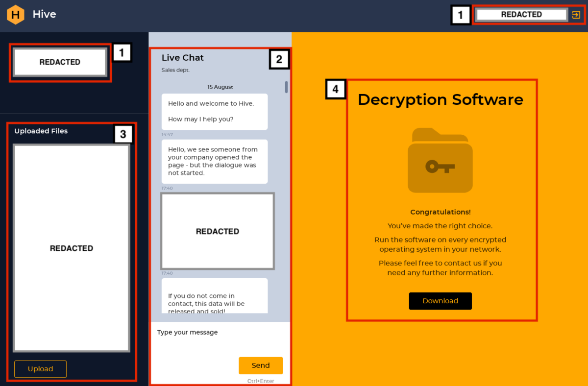Click the logout icon in the top-right corner
This screenshot has width=588, height=386.
click(x=577, y=14)
